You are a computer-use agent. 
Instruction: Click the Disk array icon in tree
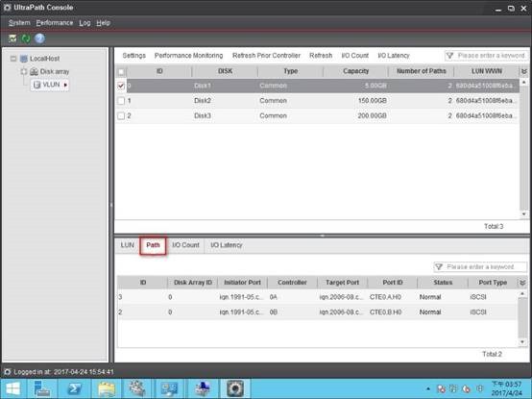point(34,72)
